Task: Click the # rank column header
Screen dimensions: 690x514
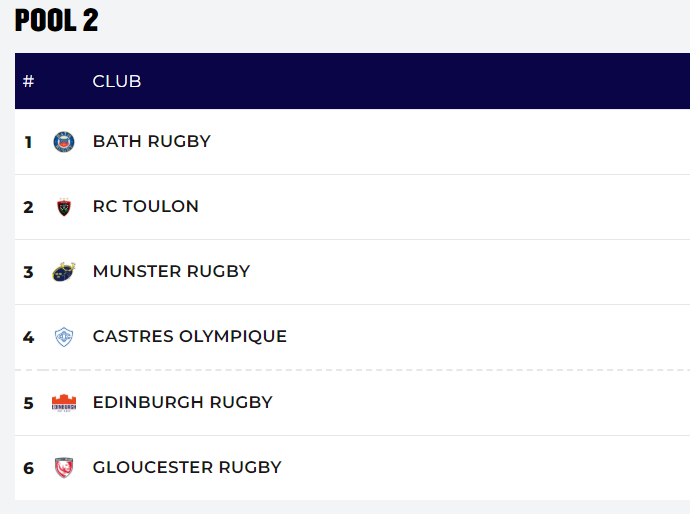Action: (x=28, y=82)
